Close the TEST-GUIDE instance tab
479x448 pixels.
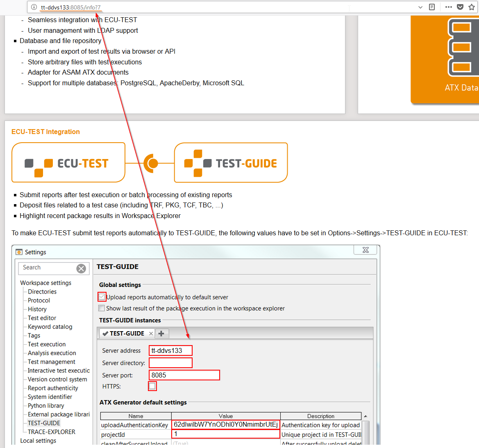pos(150,333)
